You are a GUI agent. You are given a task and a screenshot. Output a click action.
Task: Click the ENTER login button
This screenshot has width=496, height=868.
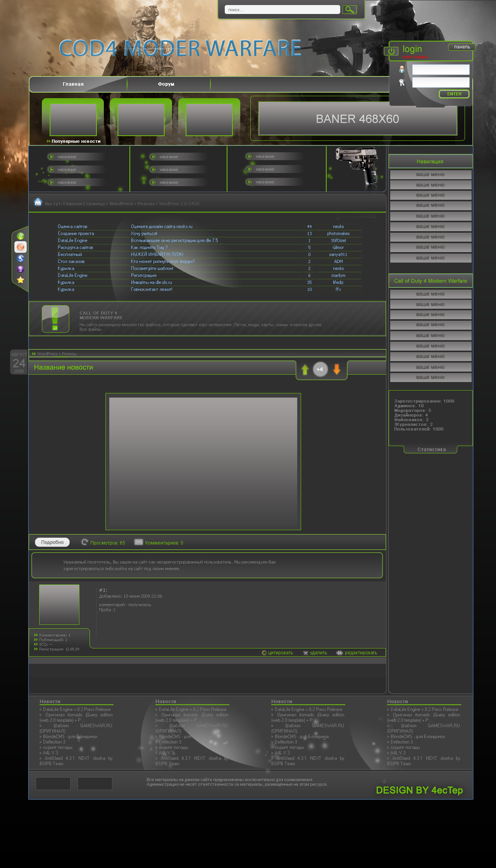click(x=454, y=94)
